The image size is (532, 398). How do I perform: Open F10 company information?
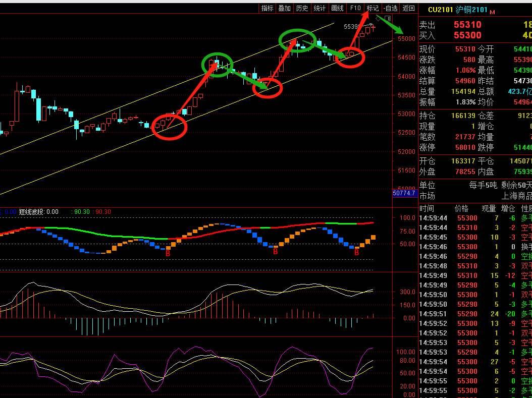point(355,8)
